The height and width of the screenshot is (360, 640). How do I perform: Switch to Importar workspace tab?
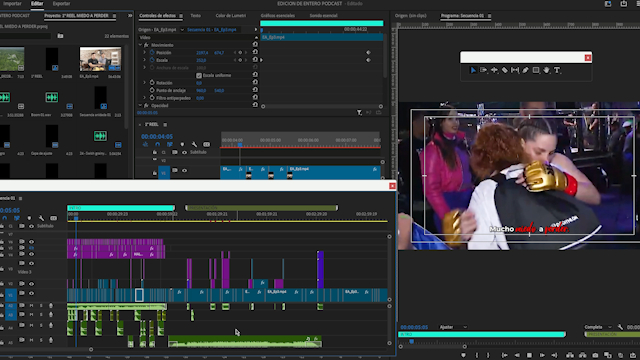(12, 4)
